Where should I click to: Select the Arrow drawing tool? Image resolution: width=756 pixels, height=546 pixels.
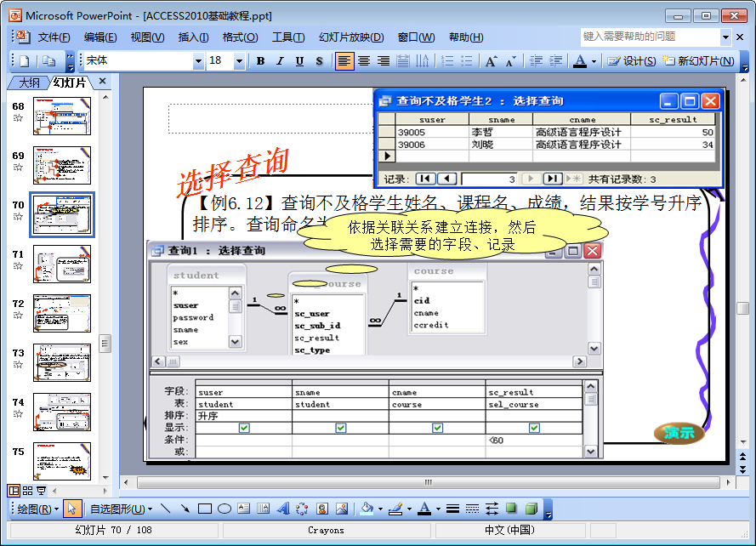185,509
